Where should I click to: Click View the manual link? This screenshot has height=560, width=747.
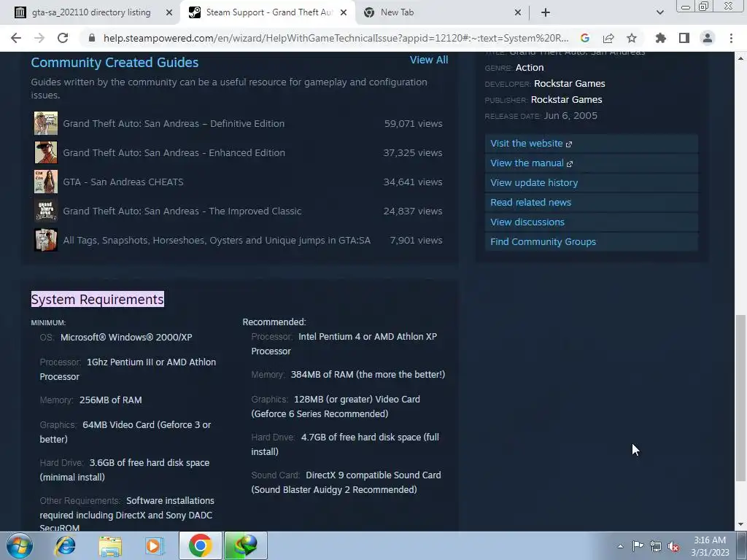point(591,163)
